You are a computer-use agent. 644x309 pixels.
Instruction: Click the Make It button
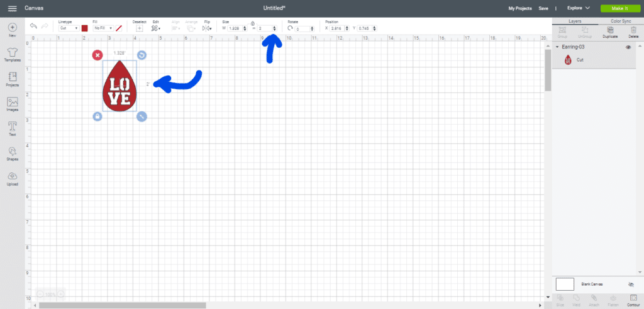617,8
